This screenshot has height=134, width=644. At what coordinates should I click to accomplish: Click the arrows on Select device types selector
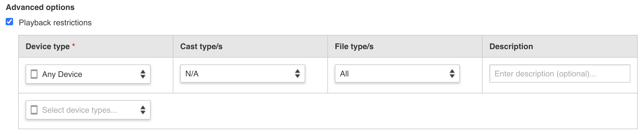pyautogui.click(x=143, y=110)
